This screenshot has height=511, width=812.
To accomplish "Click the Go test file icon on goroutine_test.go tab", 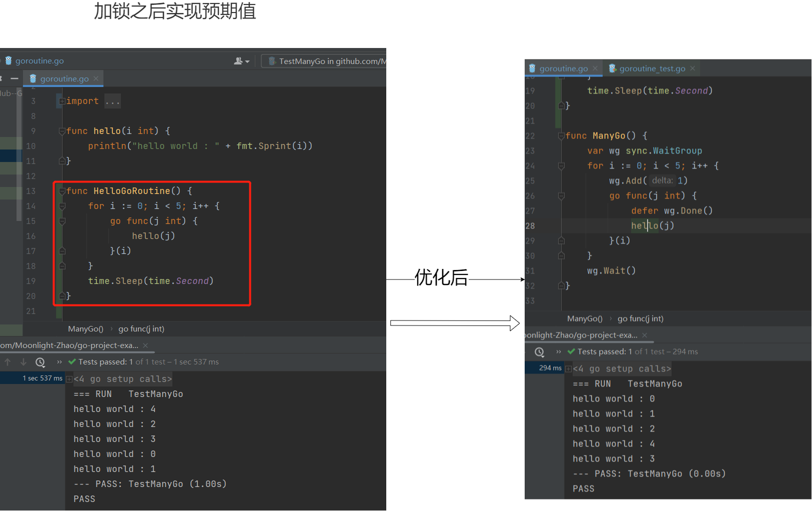I will point(612,68).
